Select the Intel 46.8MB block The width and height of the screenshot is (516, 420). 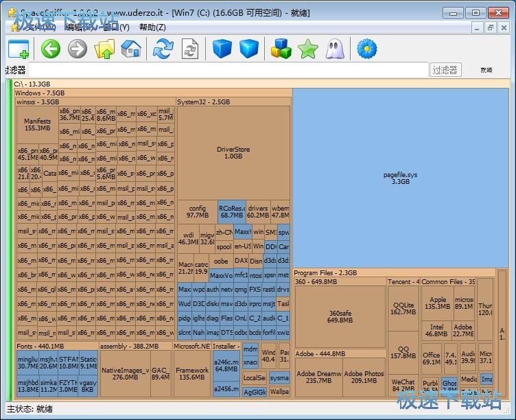click(436, 331)
